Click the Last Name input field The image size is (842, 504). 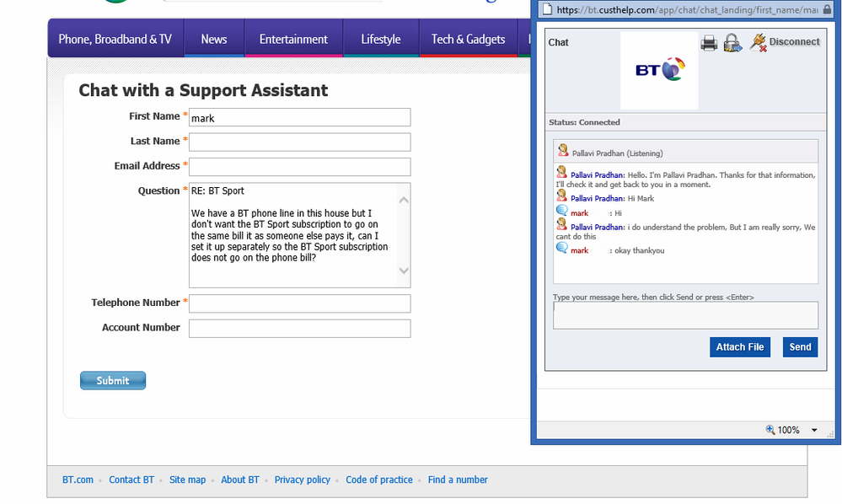coord(300,142)
